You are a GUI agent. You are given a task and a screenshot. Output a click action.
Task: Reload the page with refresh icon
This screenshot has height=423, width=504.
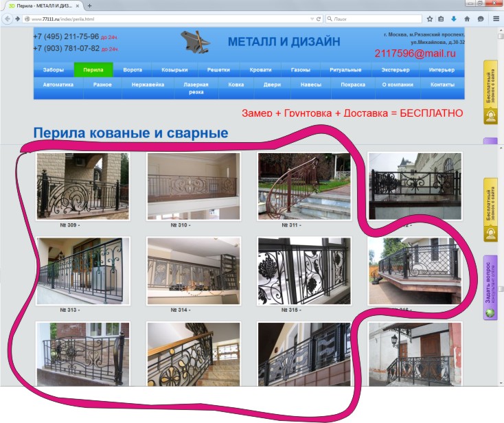click(x=319, y=19)
